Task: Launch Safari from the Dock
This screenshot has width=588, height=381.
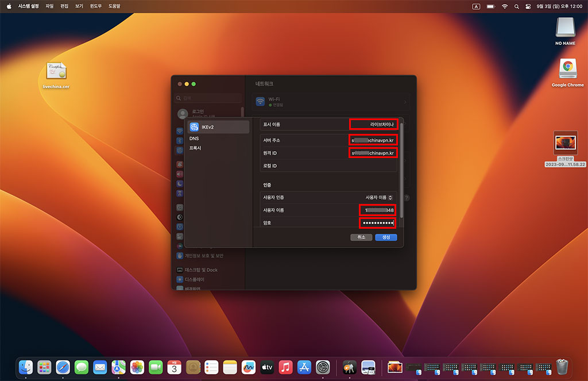Action: (x=63, y=367)
